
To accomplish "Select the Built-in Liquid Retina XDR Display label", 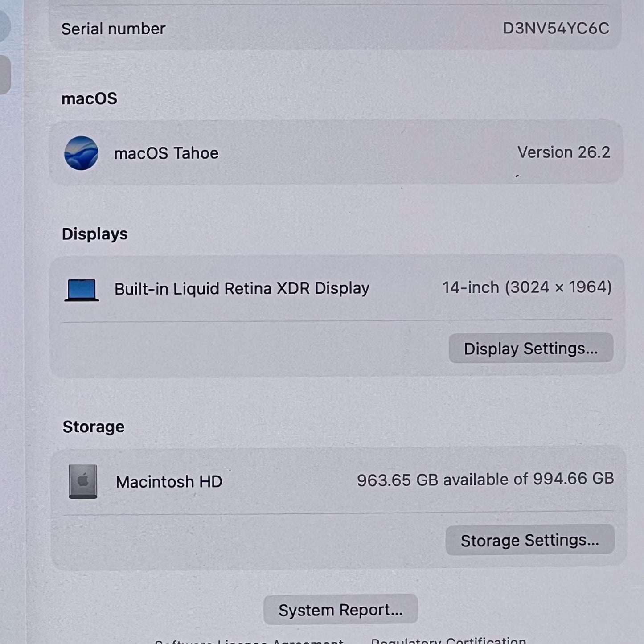I will (x=242, y=289).
